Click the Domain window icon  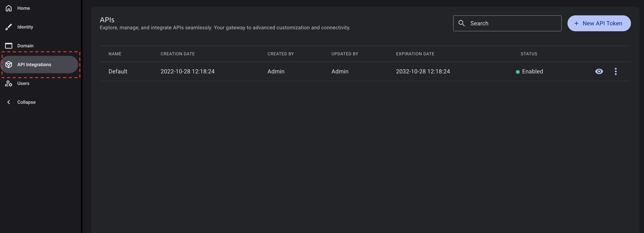pyautogui.click(x=9, y=46)
